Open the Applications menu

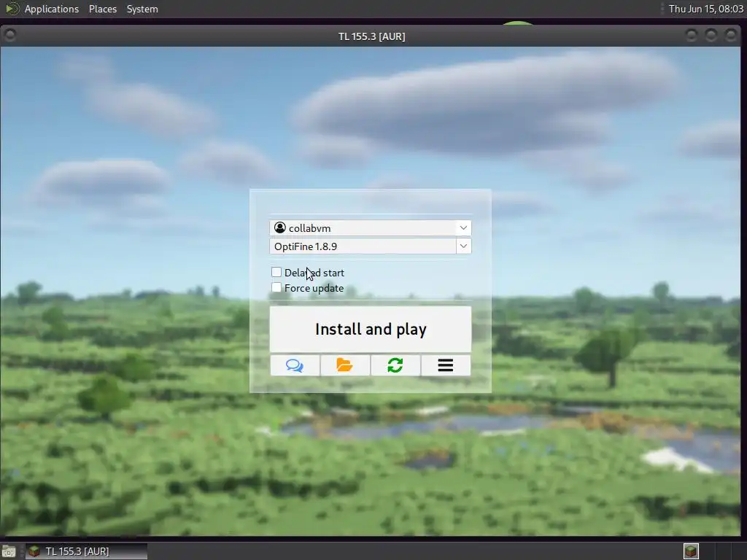coord(52,9)
